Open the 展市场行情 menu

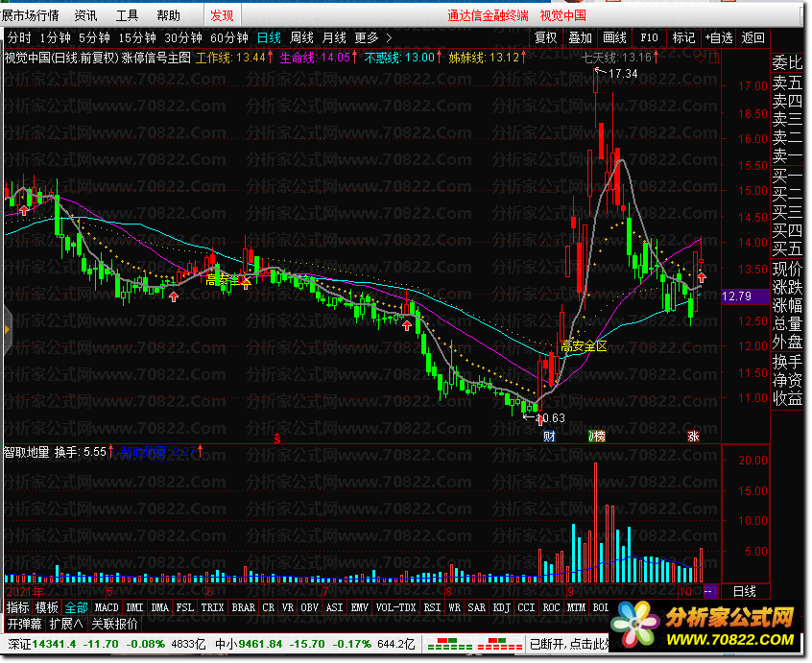coord(30,15)
